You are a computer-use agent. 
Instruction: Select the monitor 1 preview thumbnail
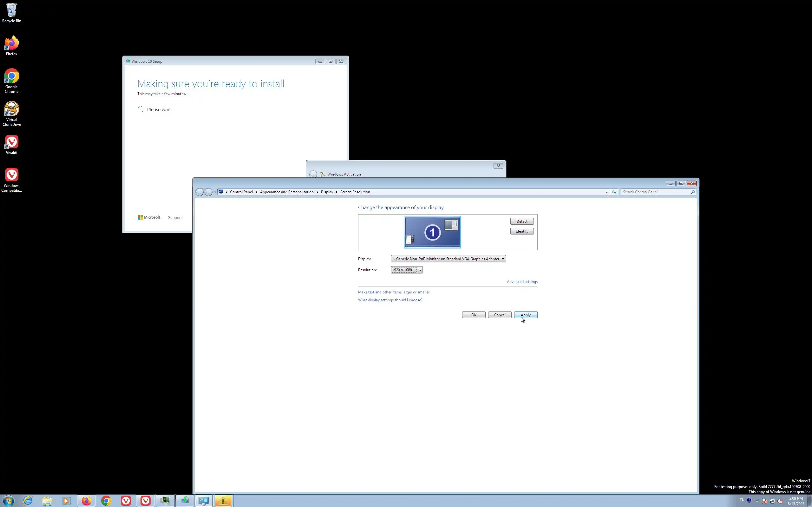[x=432, y=232]
